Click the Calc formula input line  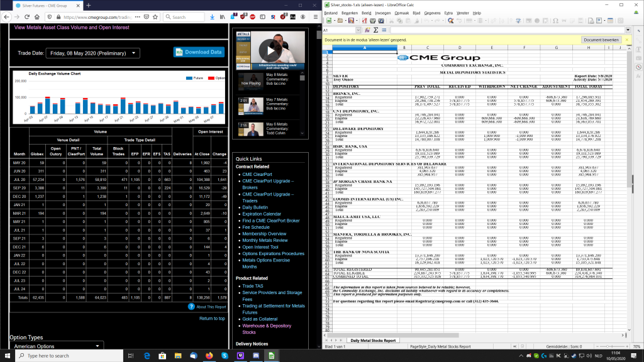[x=507, y=30]
